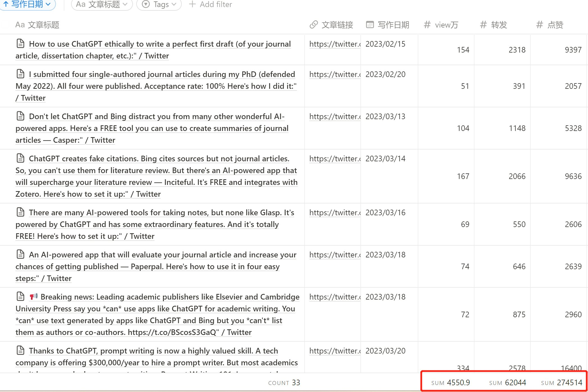Open twitter link in the Breaking news row

click(x=335, y=297)
